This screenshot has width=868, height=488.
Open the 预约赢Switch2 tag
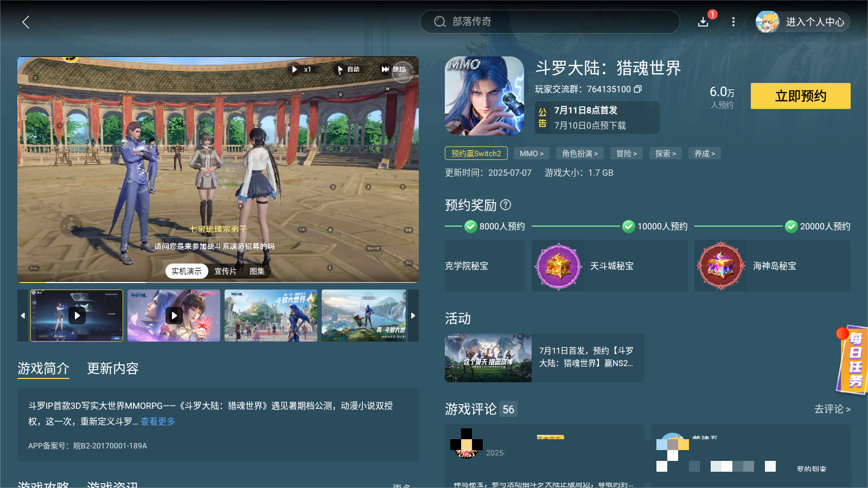click(476, 153)
